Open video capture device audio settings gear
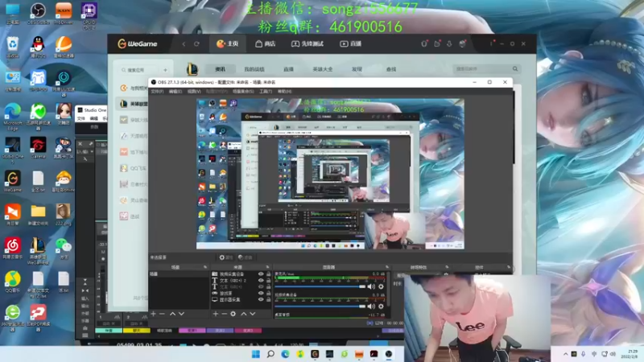The height and width of the screenshot is (362, 644). click(x=381, y=306)
